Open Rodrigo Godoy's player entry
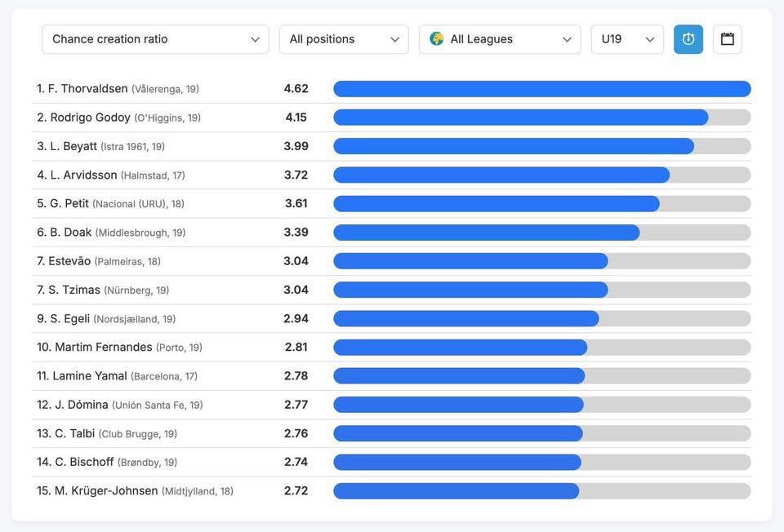 coord(91,117)
